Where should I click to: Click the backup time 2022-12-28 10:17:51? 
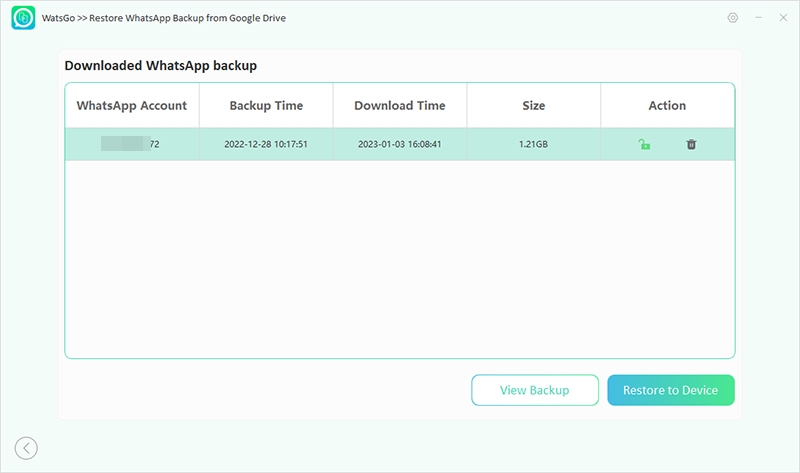[266, 144]
